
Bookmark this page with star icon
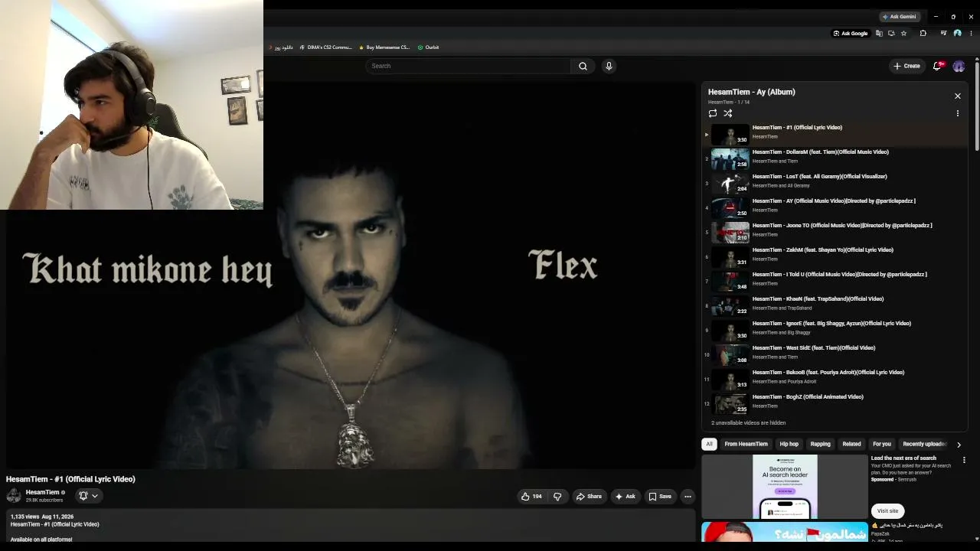904,34
